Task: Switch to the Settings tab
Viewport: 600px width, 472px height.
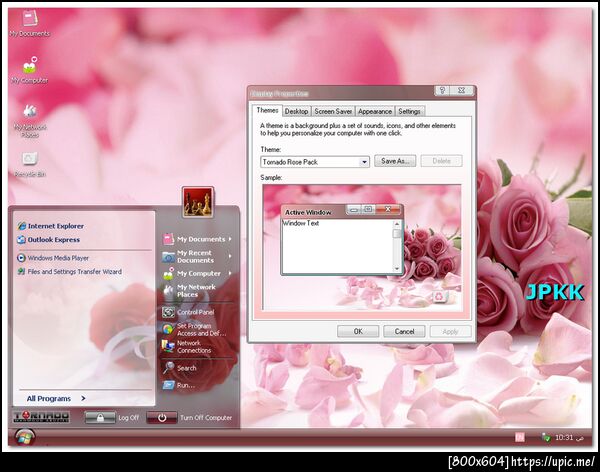Action: [409, 111]
